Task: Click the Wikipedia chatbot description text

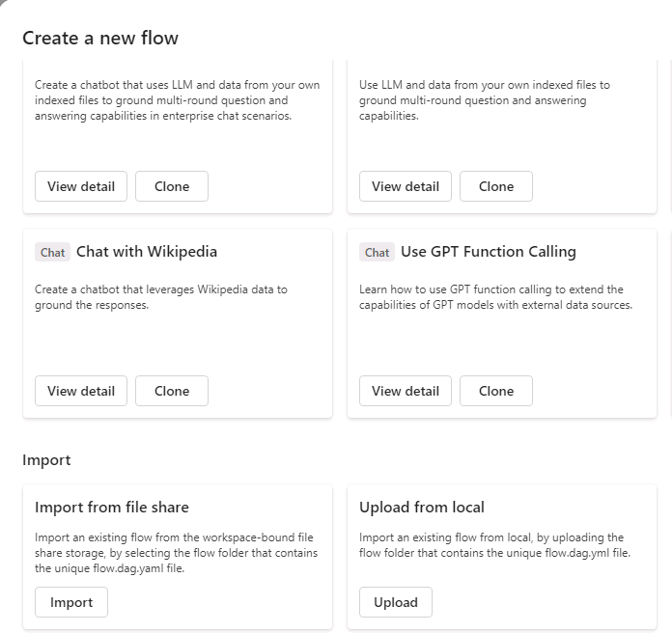Action: (161, 297)
